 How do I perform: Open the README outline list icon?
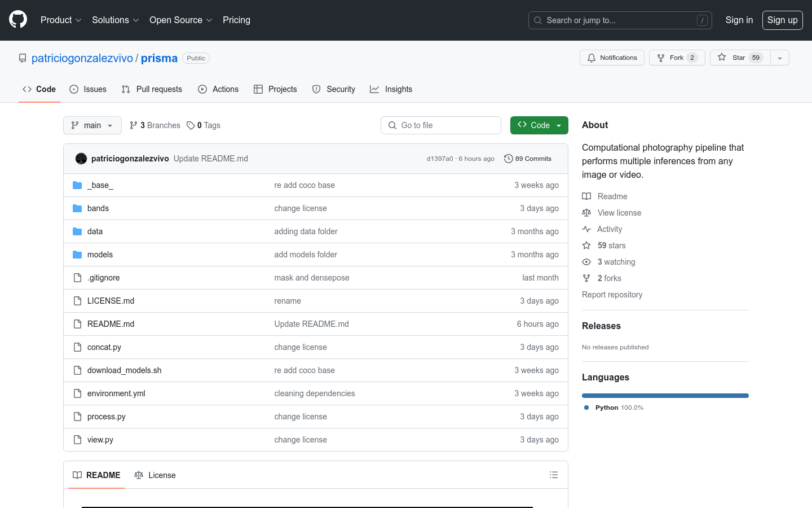coord(554,475)
